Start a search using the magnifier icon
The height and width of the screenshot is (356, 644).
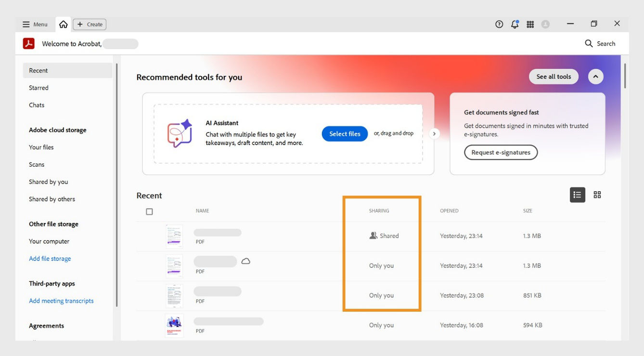[589, 43]
